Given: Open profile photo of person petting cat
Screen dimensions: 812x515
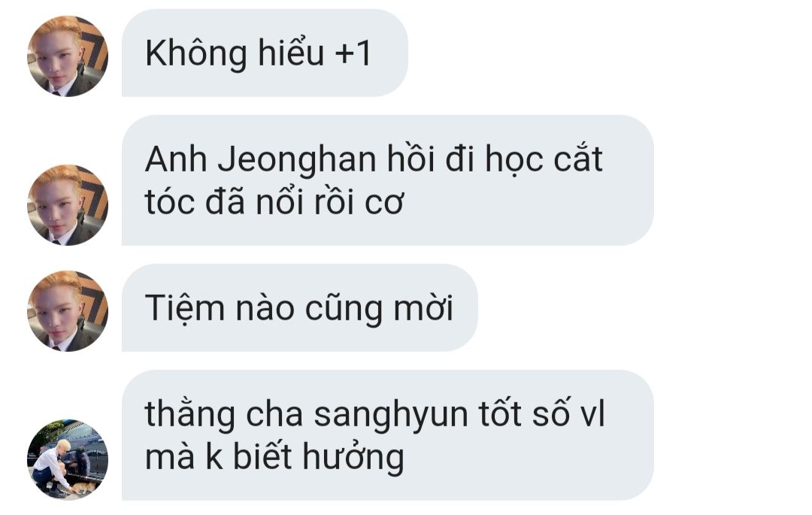Looking at the screenshot, I should click(68, 459).
